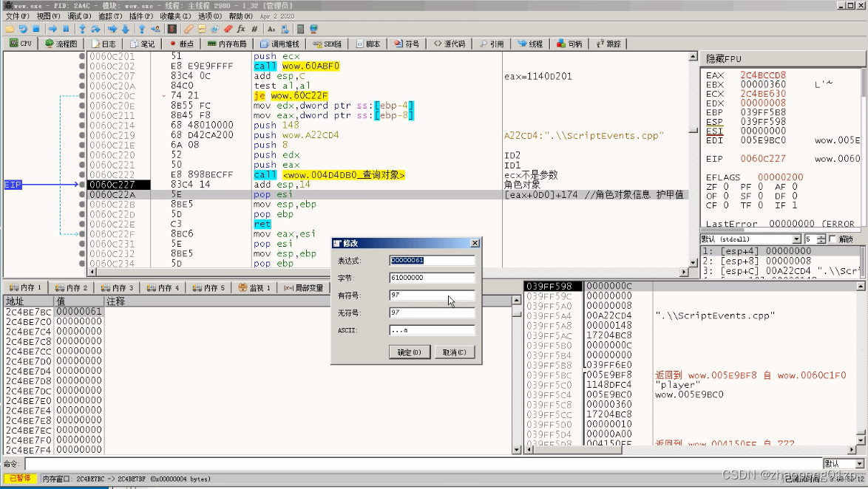This screenshot has height=489, width=868.
Task: Toggle breakpoint bullet at 0060C20C
Action: click(x=82, y=96)
